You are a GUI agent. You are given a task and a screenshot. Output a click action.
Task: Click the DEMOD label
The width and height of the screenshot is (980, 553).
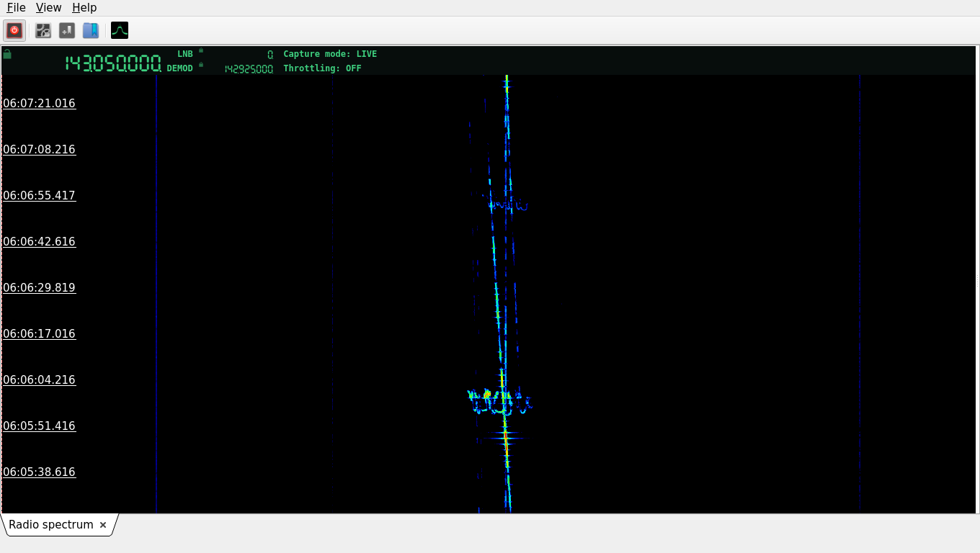(x=180, y=68)
